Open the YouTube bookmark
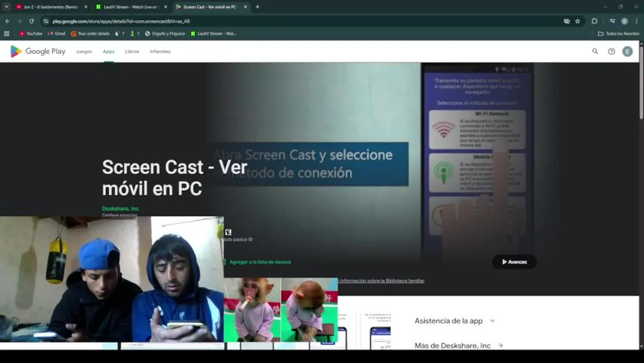 pos(31,33)
